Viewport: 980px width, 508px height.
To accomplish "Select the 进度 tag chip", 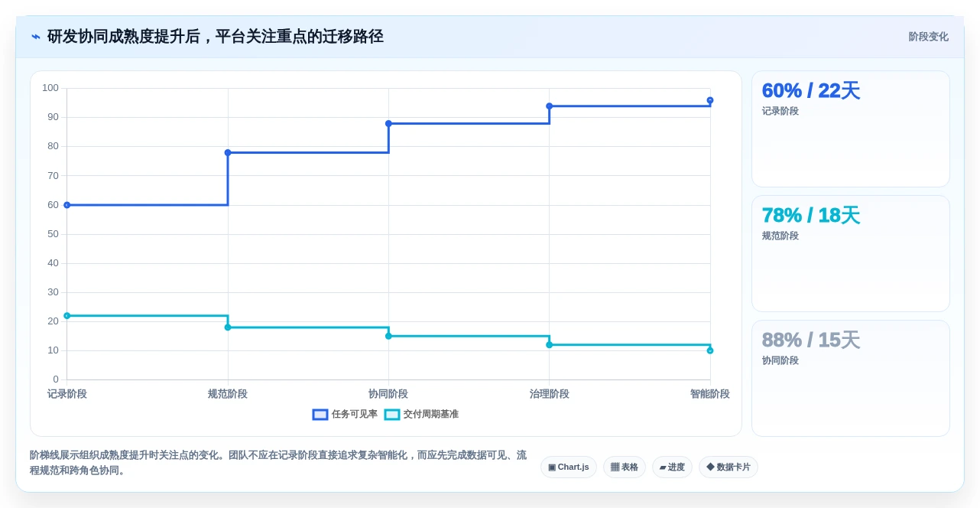I will [672, 467].
